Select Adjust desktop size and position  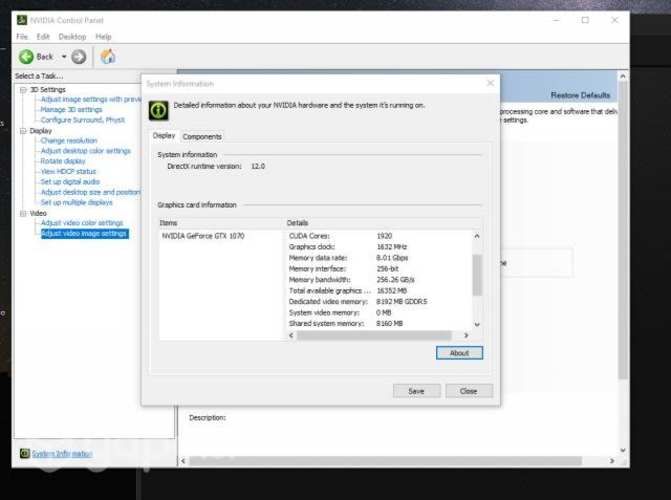click(91, 192)
